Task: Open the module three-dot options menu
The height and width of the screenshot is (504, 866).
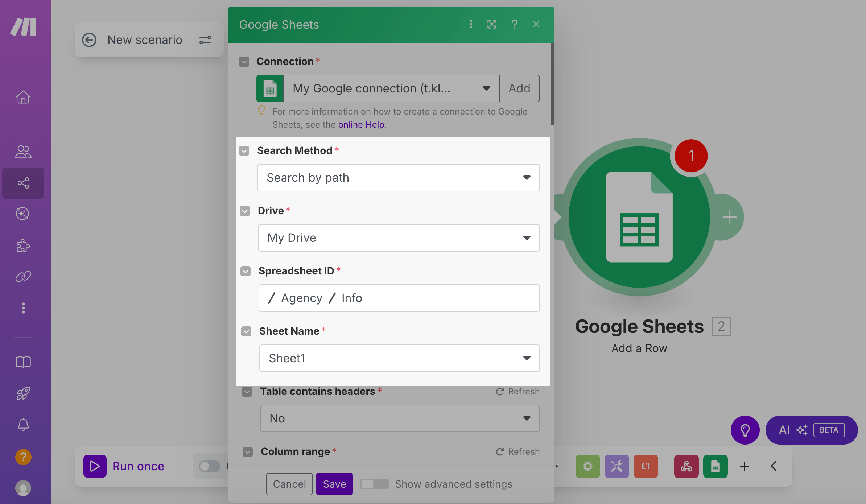Action: point(471,24)
